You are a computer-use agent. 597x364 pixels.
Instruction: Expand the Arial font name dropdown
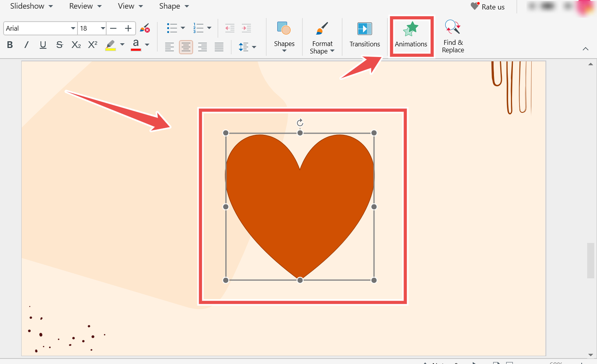coord(73,28)
